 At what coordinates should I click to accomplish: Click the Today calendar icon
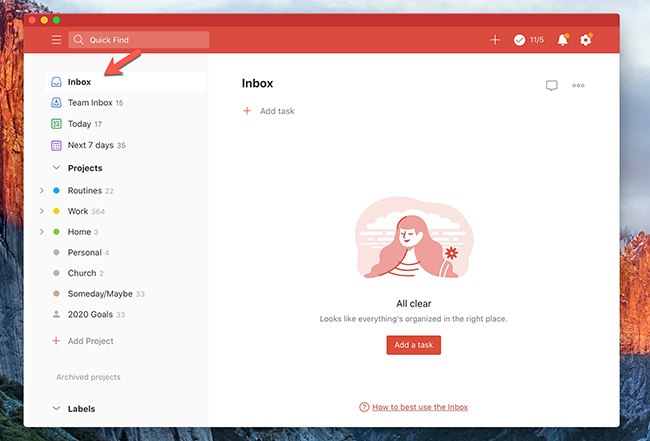[56, 124]
